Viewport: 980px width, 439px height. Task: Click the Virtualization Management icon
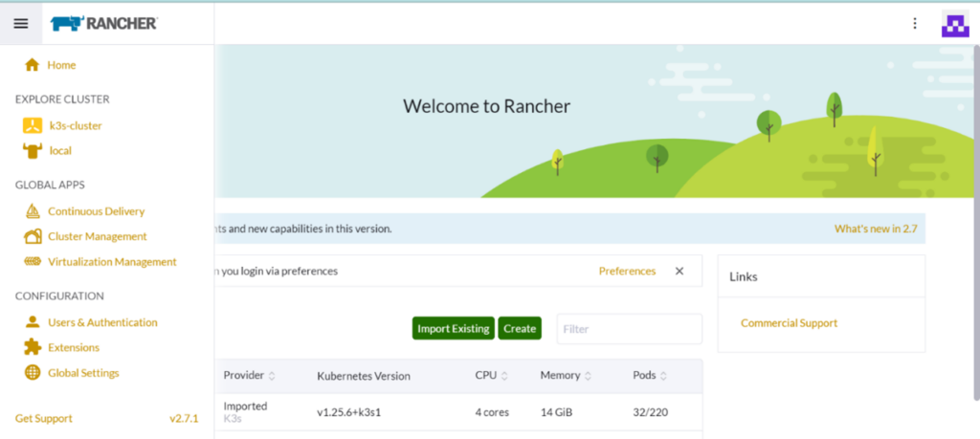click(x=32, y=262)
